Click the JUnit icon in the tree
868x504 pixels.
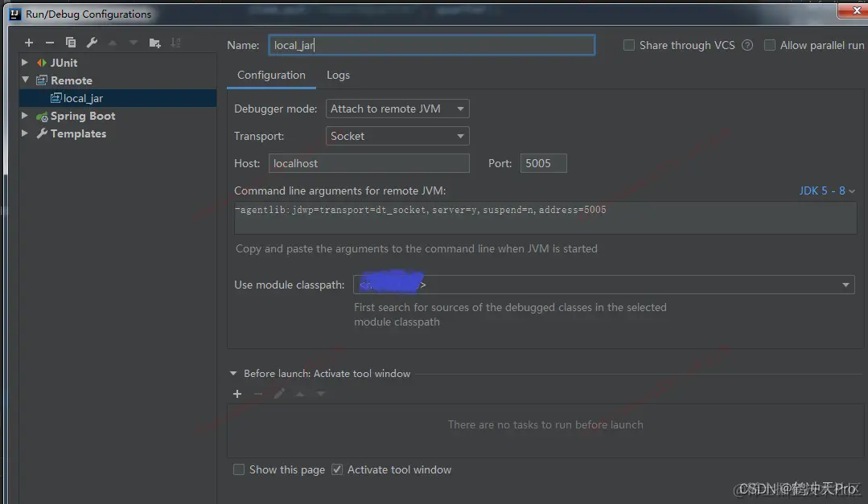click(42, 63)
